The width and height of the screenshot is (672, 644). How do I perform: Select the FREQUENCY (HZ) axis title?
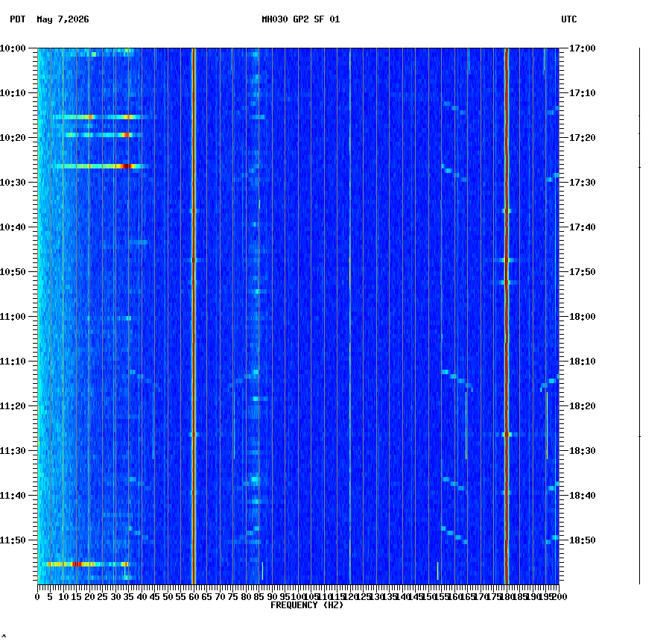pos(307,605)
